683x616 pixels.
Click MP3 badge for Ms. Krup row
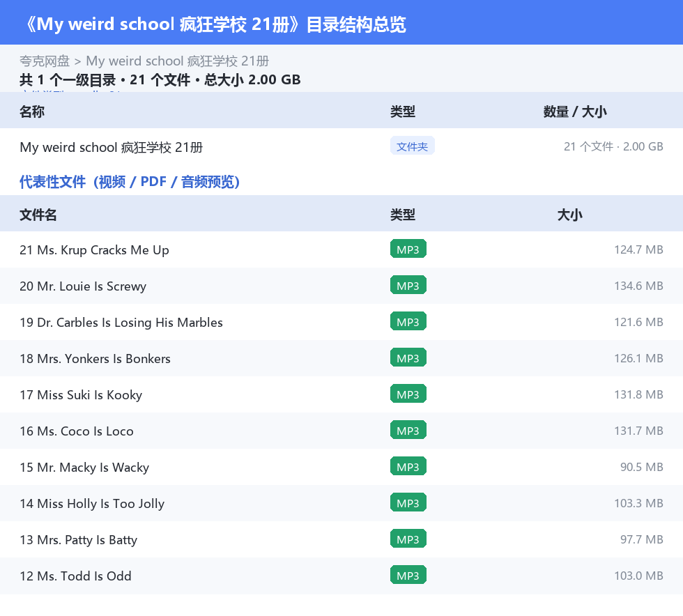(408, 249)
